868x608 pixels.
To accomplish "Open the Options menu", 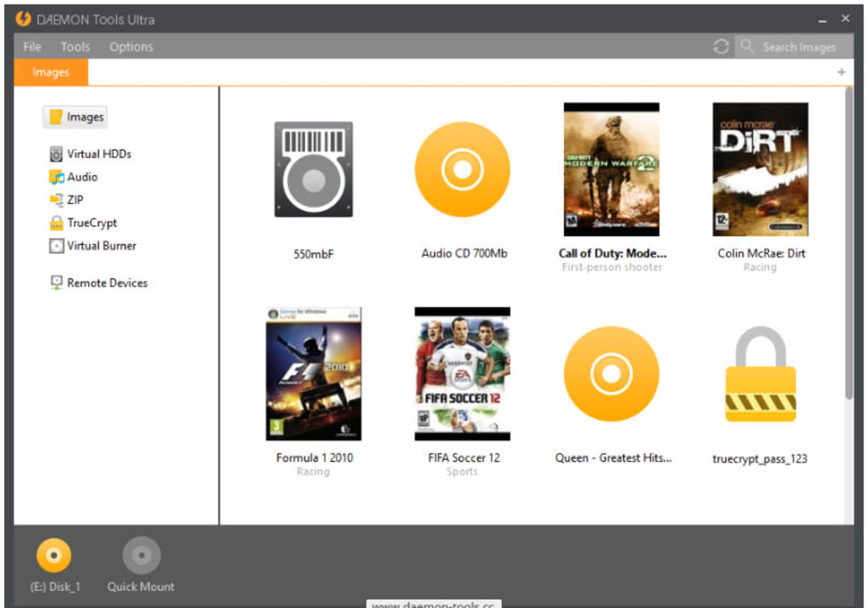I will 130,47.
